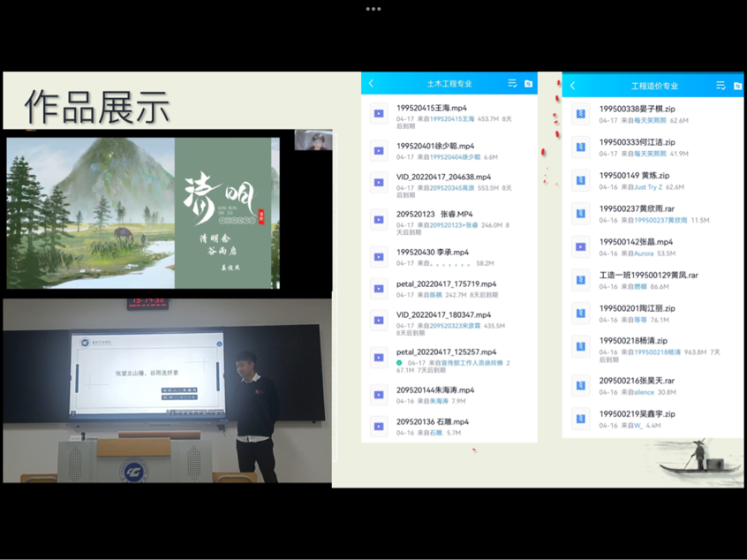Tap the back arrow in 工程造价专业 panel

coord(573,86)
